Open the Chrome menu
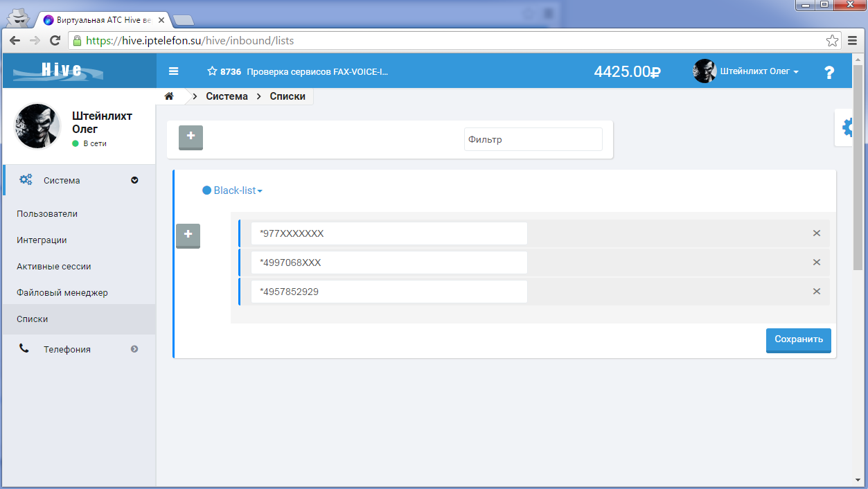The image size is (868, 489). pos(853,41)
